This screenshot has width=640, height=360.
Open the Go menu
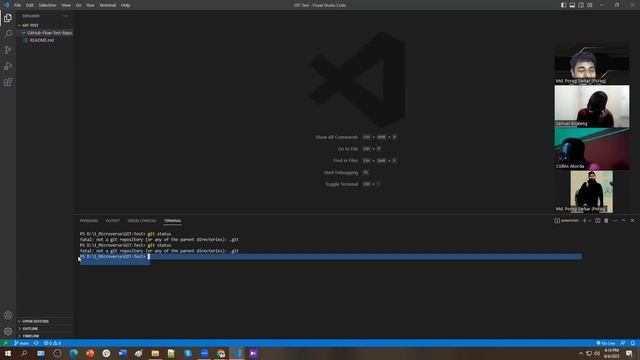78,5
